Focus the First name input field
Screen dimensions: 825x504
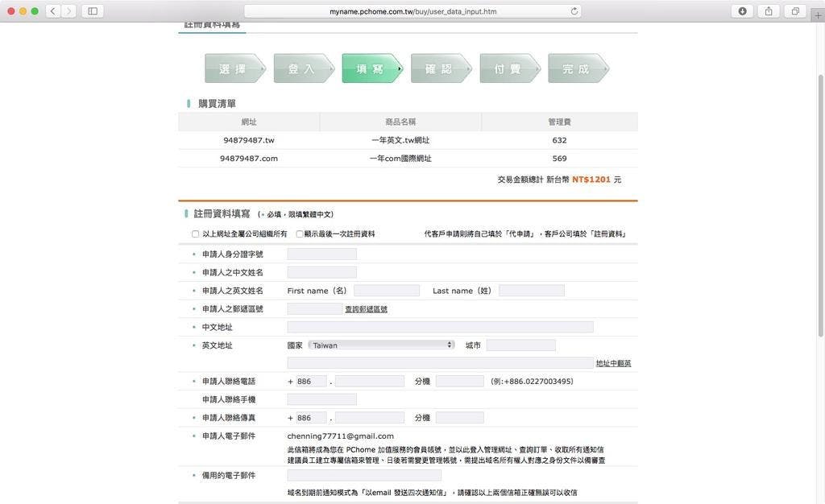(x=387, y=291)
